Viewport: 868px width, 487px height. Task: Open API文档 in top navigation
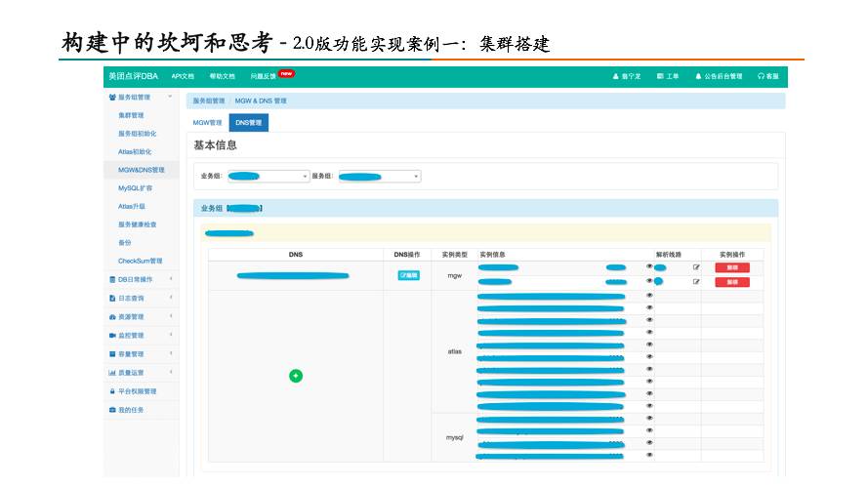click(183, 76)
